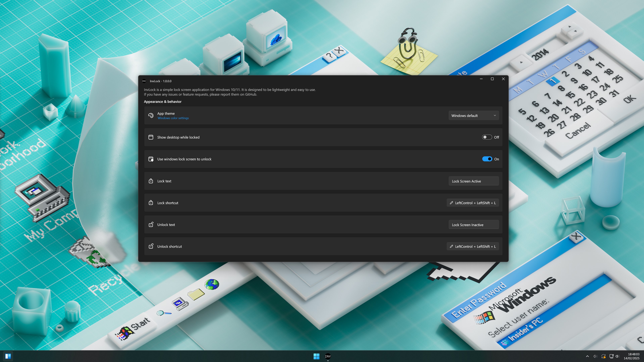Click the App theme palette icon

tap(151, 115)
